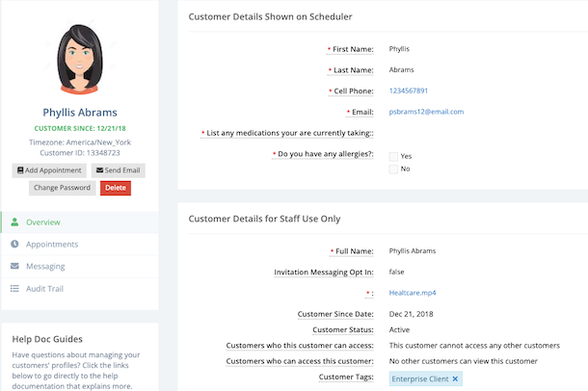Screen dimensions: 588x391
Task: Click the Appointments clock icon
Action: (x=14, y=245)
